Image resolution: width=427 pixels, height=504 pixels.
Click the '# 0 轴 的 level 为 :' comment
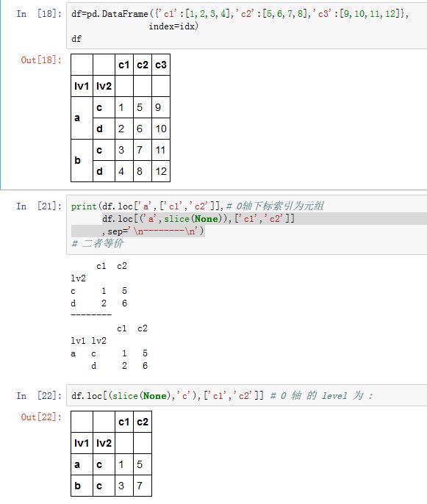pyautogui.click(x=321, y=396)
